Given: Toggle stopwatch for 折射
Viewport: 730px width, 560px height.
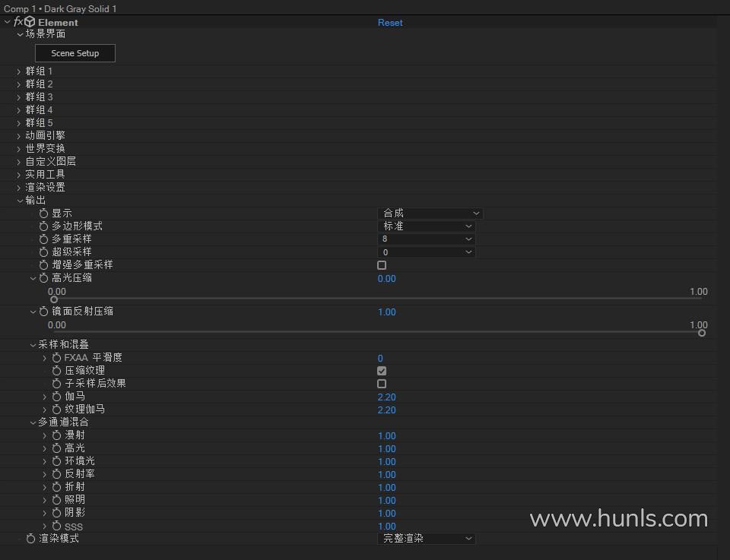Looking at the screenshot, I should coord(57,487).
